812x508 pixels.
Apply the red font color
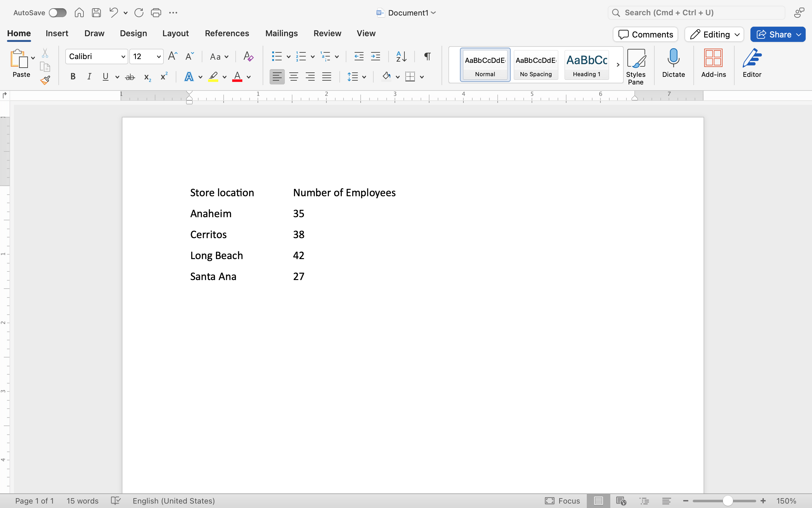tap(237, 77)
